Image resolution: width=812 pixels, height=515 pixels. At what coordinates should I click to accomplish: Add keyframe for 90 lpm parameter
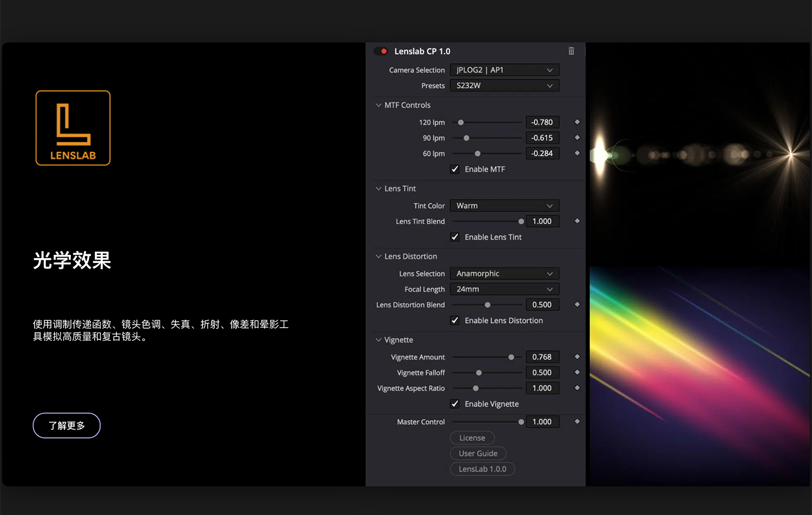[577, 137]
